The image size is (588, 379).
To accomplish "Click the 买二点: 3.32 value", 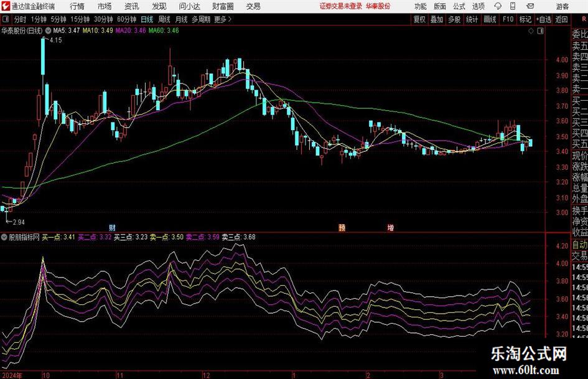I will tap(95, 237).
